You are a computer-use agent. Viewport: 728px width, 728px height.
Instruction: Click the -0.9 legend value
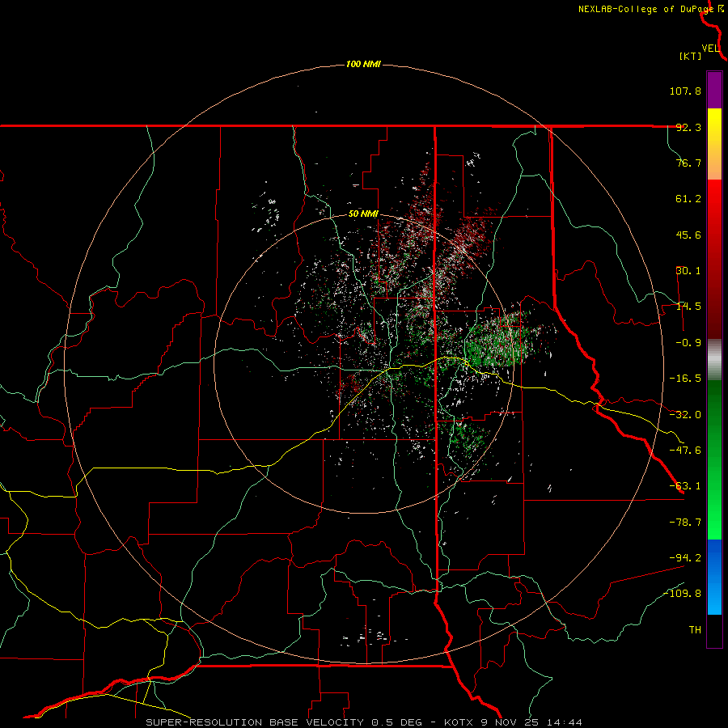(x=688, y=343)
